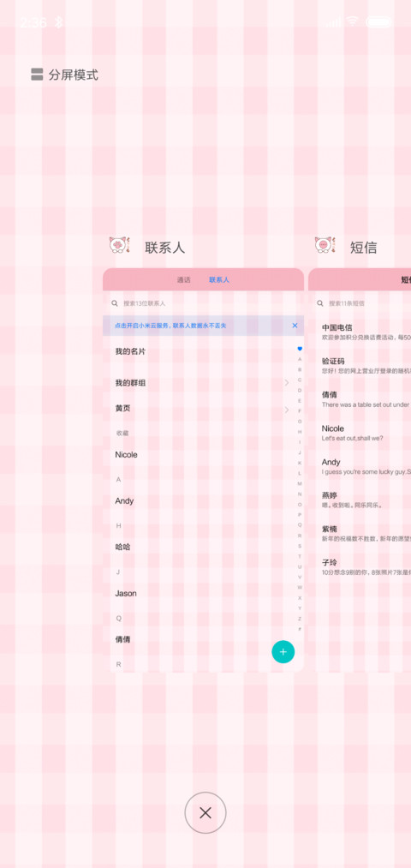Tap signal strength icon in status bar
411x868 pixels.
(x=333, y=21)
